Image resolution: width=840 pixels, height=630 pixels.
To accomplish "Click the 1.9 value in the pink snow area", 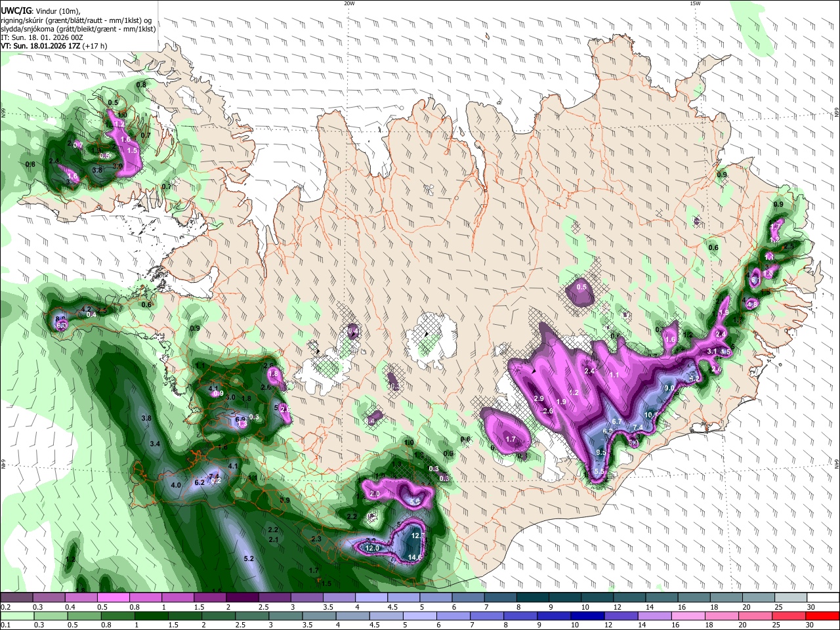I will click(x=561, y=402).
